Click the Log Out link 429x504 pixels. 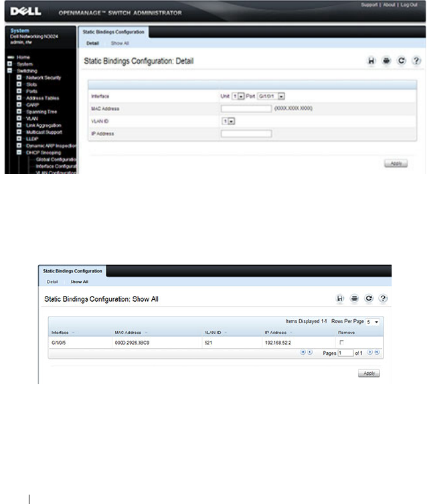point(409,5)
